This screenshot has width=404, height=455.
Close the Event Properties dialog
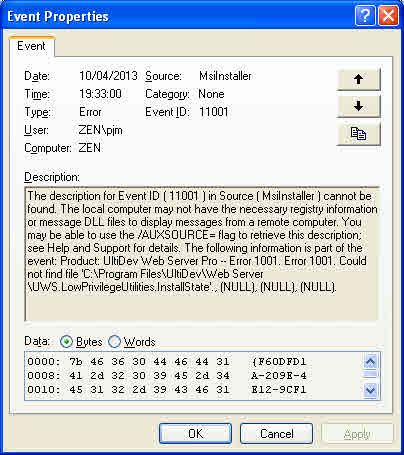pos(388,16)
